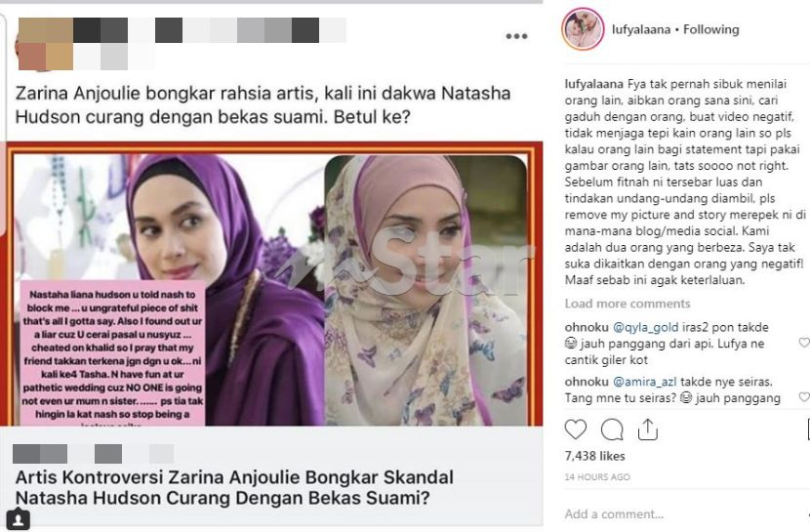Save the post with the bookmark icon
Screen dimensions: 810x532
click(x=807, y=430)
